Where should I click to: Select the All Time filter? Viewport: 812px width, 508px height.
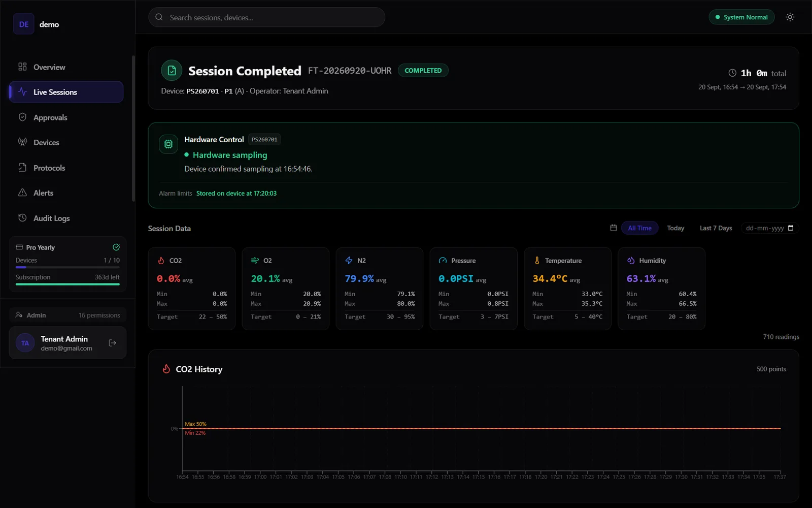coord(639,228)
